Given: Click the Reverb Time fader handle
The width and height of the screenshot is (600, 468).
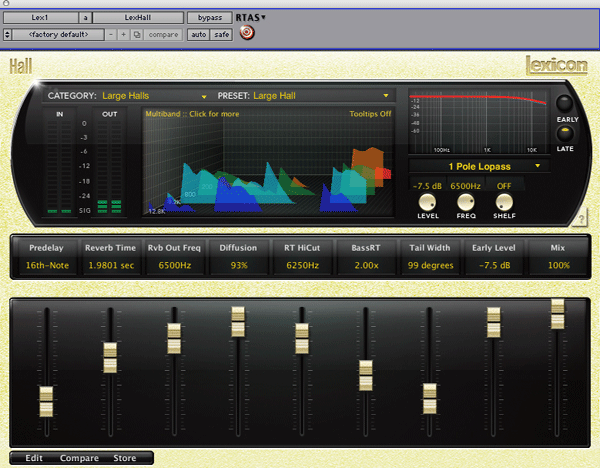Looking at the screenshot, I should tap(110, 358).
